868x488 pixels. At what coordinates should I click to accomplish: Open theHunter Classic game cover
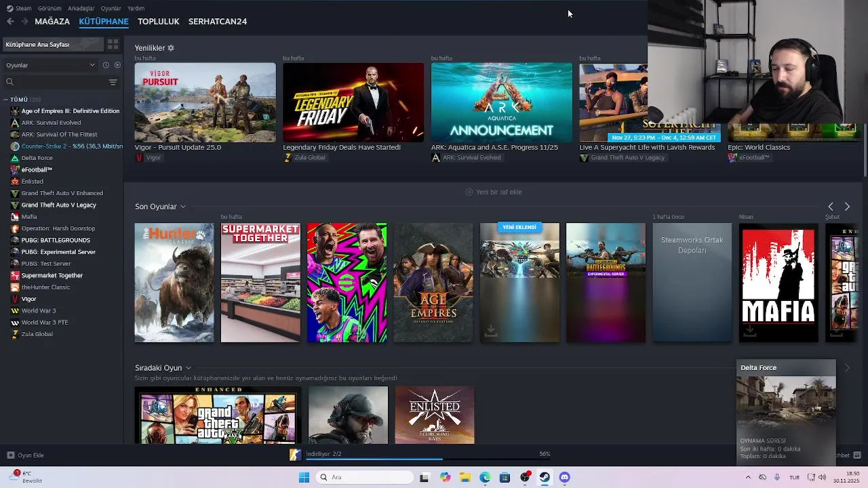[174, 283]
